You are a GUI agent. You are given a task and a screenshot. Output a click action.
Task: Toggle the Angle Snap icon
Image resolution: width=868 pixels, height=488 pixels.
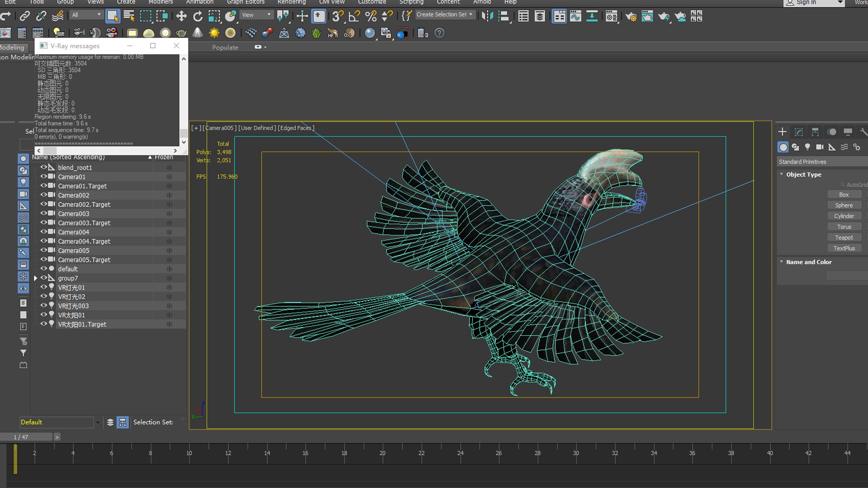354,17
